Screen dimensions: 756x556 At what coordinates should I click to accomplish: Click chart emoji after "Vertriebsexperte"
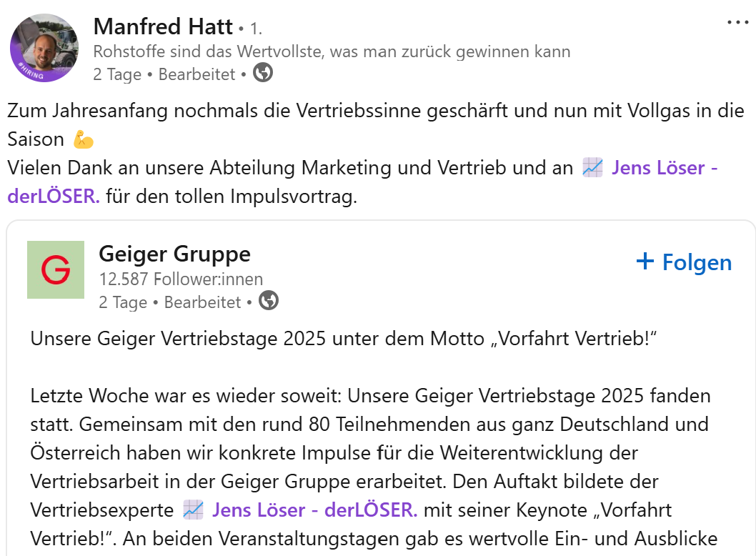pos(193,510)
